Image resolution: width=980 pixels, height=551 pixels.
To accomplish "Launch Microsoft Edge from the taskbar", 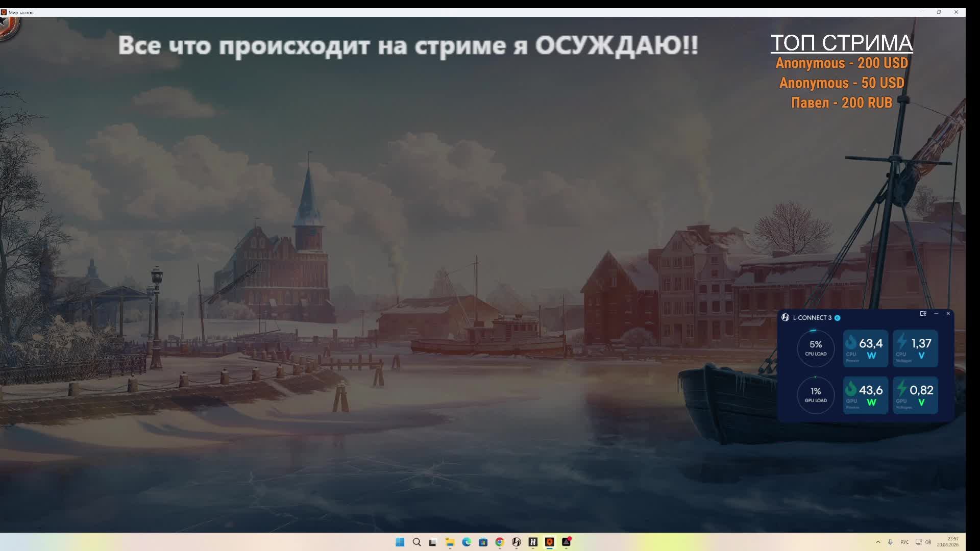I will [467, 542].
